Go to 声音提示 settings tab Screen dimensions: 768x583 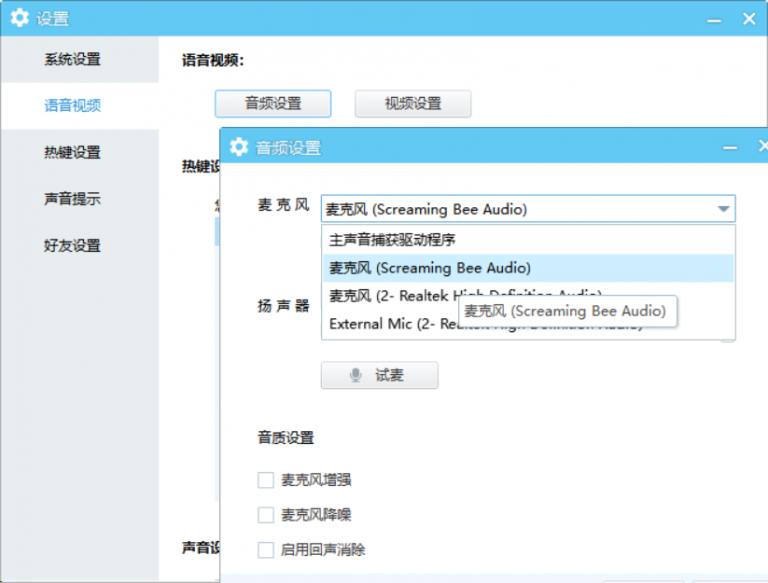click(72, 199)
